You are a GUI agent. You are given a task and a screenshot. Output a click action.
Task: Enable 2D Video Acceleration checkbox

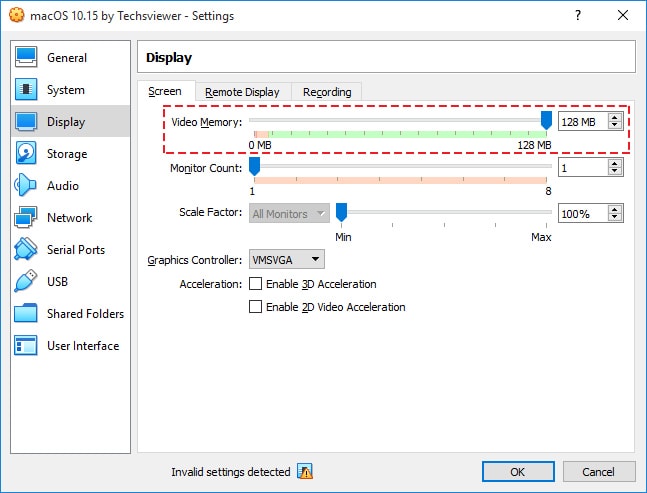[255, 307]
